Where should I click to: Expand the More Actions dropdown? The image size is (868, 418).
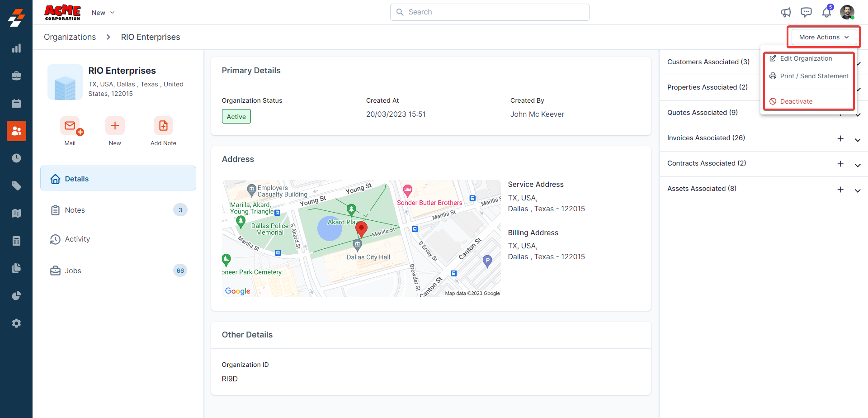823,37
